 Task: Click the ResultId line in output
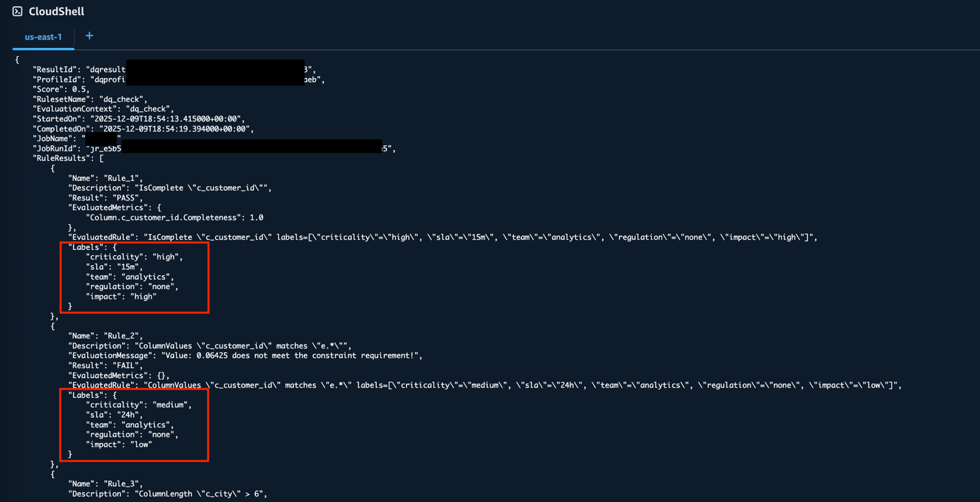[79, 69]
